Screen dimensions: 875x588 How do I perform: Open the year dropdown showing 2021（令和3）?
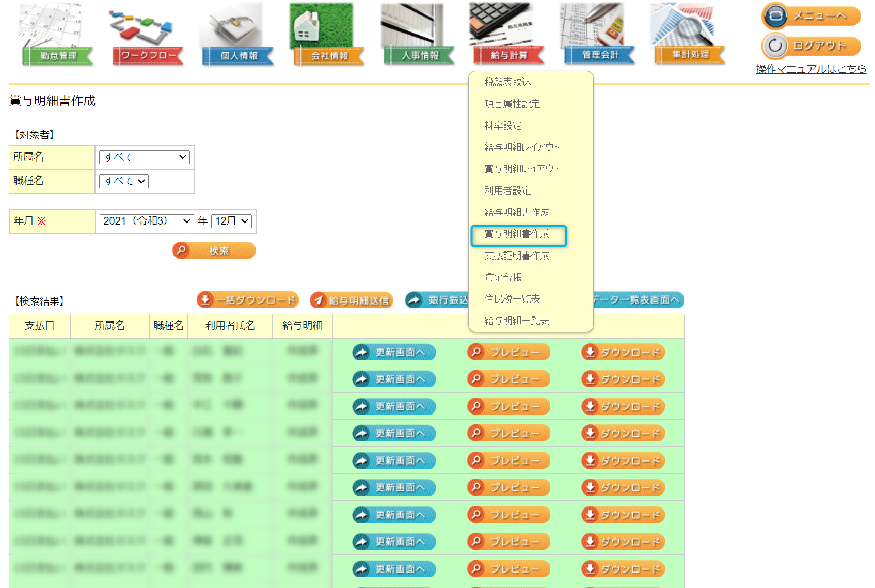[147, 221]
